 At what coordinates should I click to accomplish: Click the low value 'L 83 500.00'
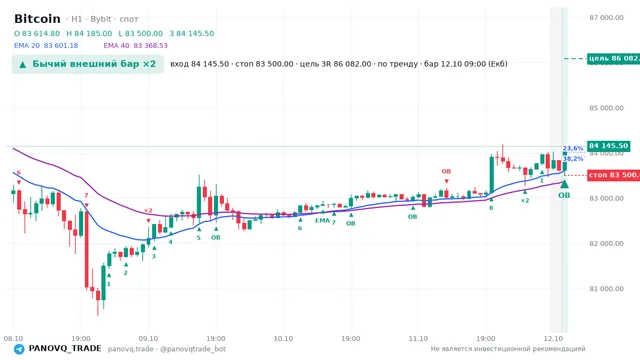tap(140, 33)
